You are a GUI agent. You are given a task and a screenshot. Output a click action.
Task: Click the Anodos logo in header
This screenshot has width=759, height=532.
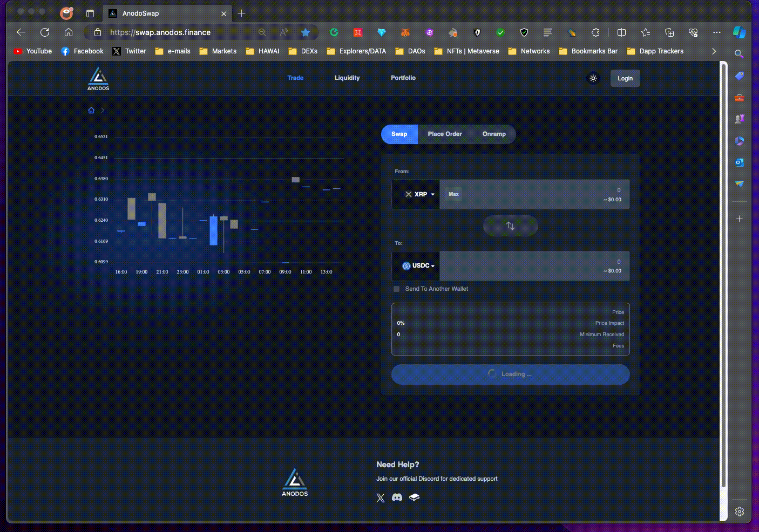tap(98, 78)
